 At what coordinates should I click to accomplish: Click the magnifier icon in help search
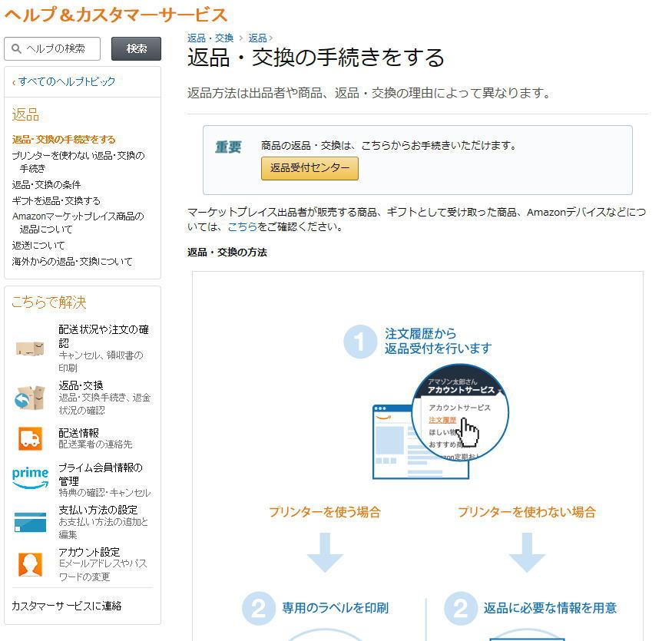[16, 48]
